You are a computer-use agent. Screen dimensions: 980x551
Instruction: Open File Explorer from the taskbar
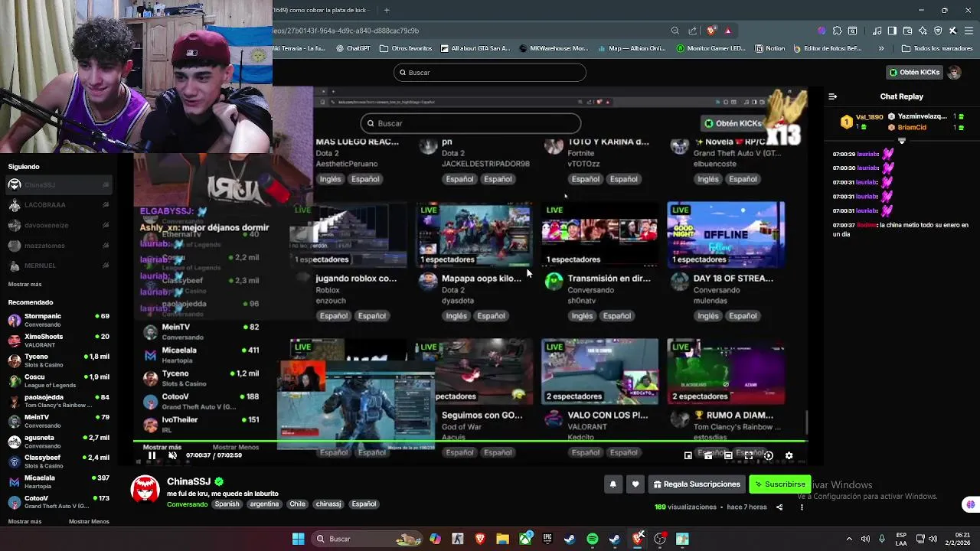[502, 539]
